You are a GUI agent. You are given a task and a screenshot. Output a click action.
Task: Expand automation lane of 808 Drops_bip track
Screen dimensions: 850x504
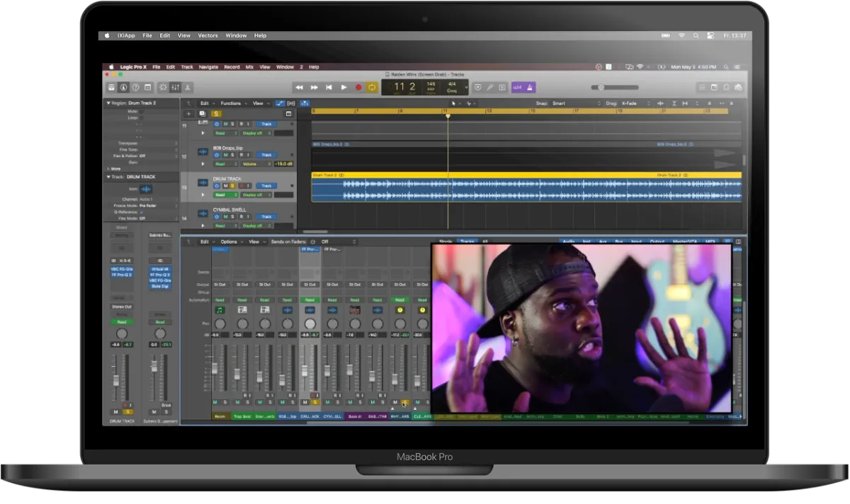pos(203,164)
